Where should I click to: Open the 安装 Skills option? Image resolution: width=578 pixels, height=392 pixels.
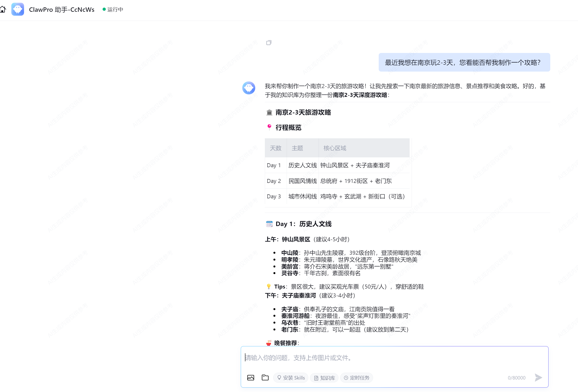(x=291, y=378)
